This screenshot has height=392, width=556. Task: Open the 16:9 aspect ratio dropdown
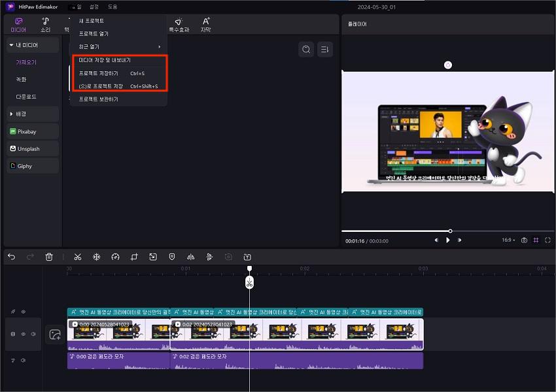tap(508, 240)
